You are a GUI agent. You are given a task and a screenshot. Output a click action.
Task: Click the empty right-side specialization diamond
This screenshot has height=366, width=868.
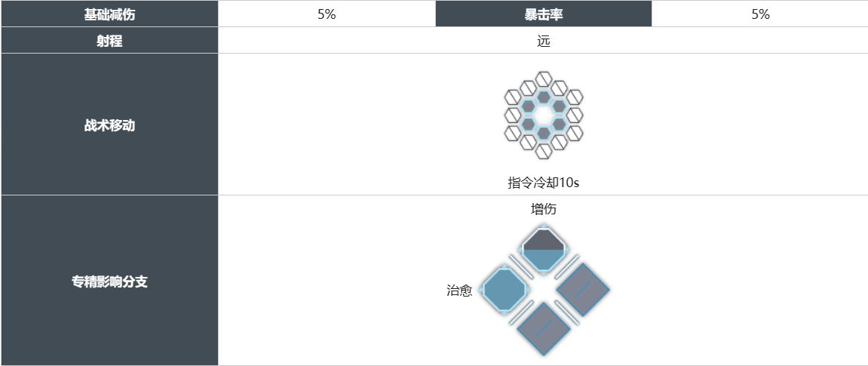click(x=582, y=289)
